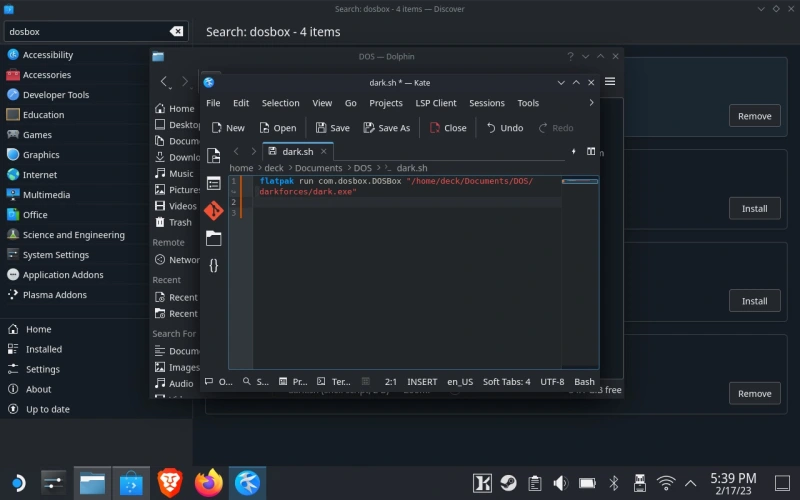Launch Firefox from the taskbar
This screenshot has height=500, width=800.
tap(209, 483)
